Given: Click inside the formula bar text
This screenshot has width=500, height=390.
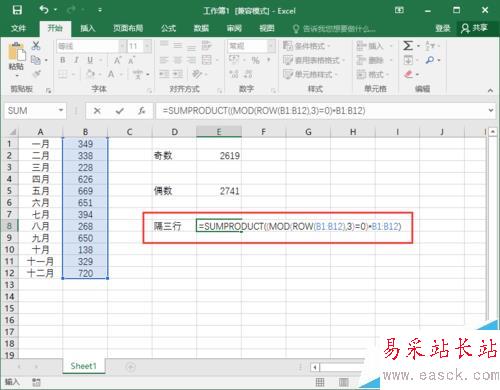Looking at the screenshot, I should 264,111.
